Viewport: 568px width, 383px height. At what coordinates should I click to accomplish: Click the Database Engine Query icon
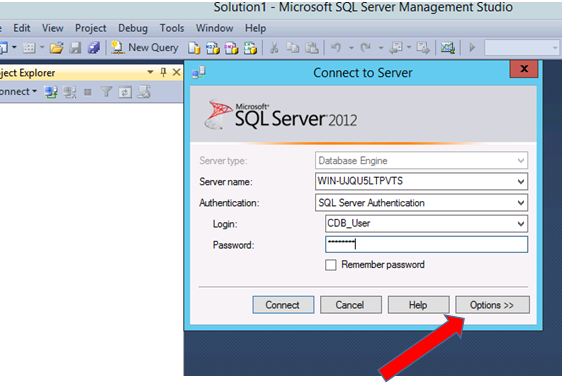pyautogui.click(x=194, y=48)
